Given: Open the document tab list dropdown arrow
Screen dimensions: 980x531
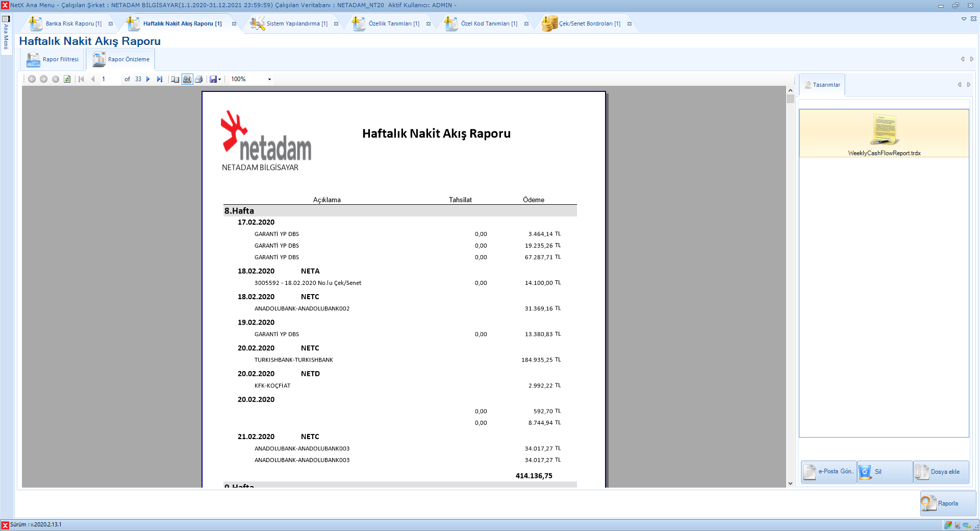Looking at the screenshot, I should coord(964,19).
